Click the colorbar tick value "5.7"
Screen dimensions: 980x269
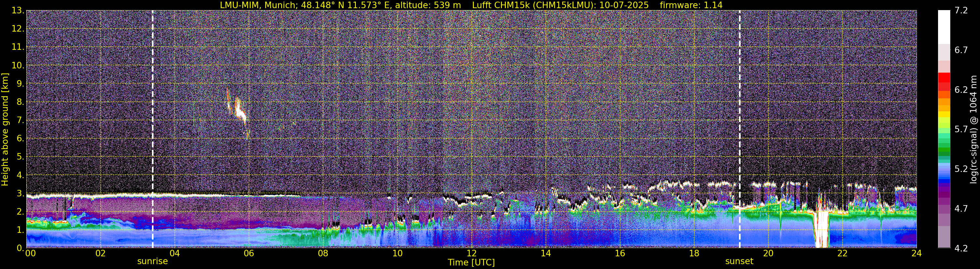961,130
